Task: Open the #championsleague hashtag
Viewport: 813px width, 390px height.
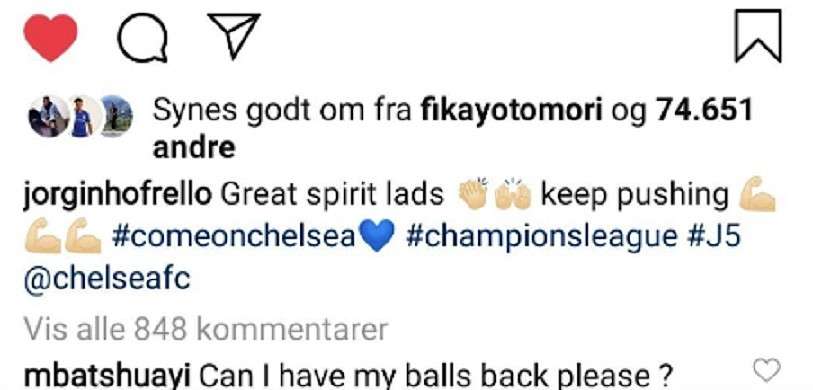Action: point(542,238)
